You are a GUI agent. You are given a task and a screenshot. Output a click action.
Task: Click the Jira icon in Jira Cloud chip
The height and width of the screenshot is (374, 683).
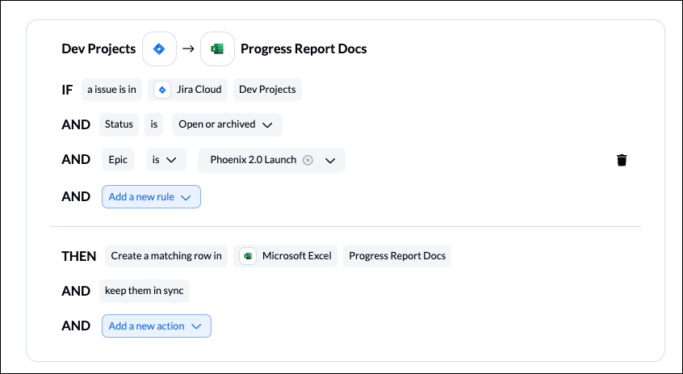point(162,90)
